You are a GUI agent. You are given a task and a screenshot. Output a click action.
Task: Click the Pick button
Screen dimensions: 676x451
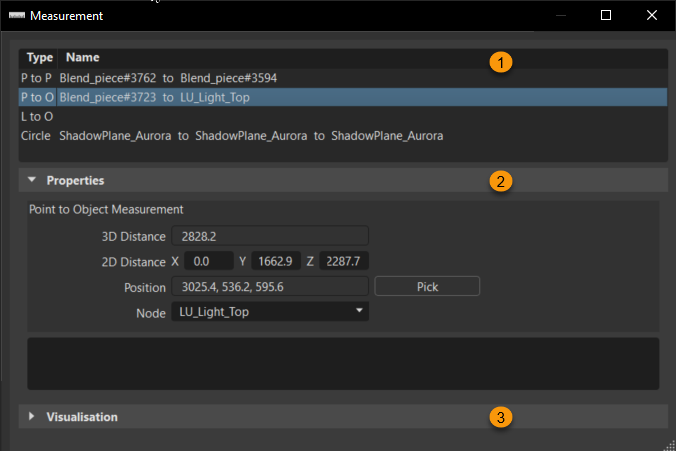(x=427, y=286)
